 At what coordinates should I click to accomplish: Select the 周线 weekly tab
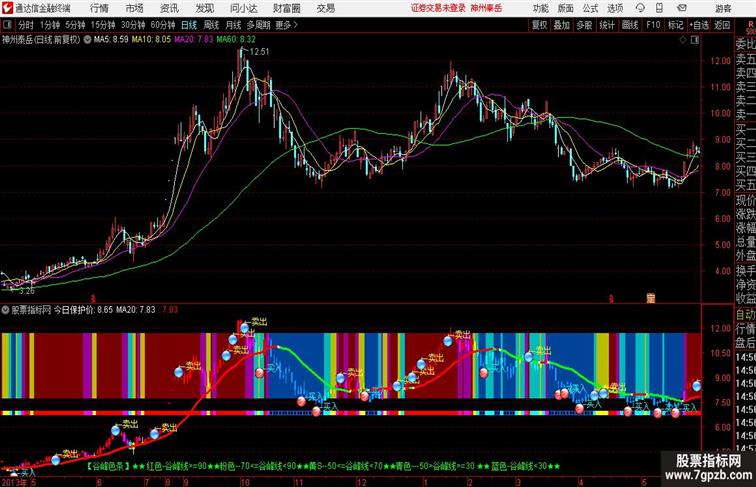(211, 25)
